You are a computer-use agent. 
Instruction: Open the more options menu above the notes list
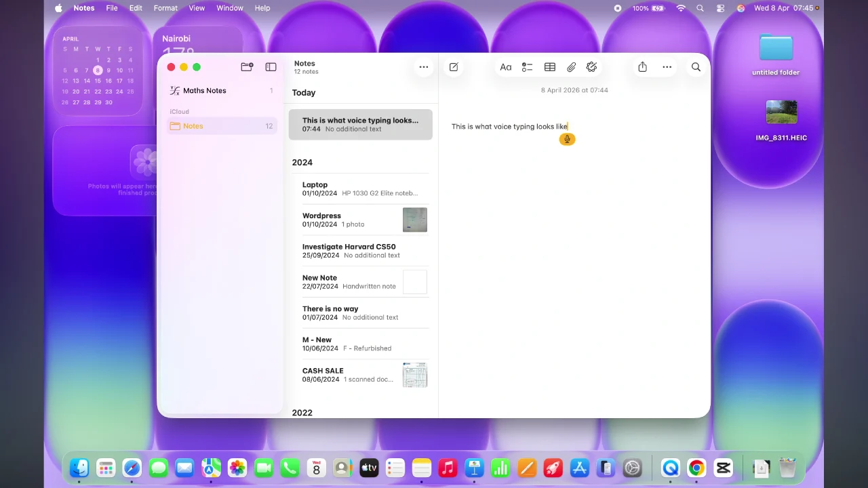(424, 66)
